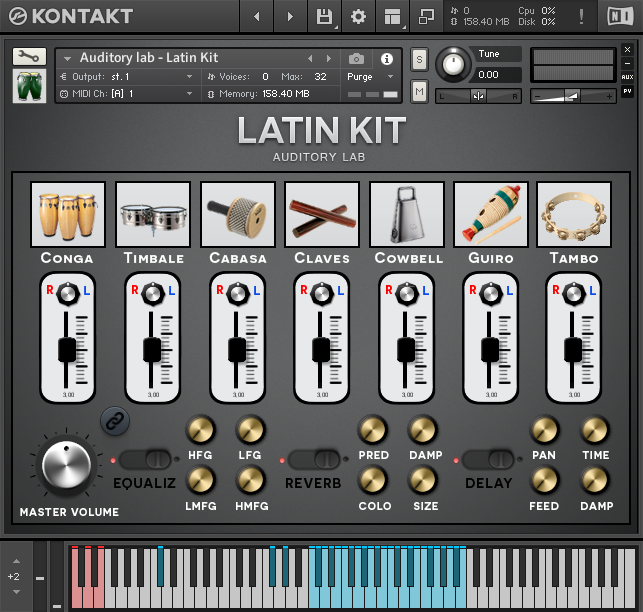The width and height of the screenshot is (643, 612).
Task: Click the Guiro volume fader
Action: (x=490, y=349)
